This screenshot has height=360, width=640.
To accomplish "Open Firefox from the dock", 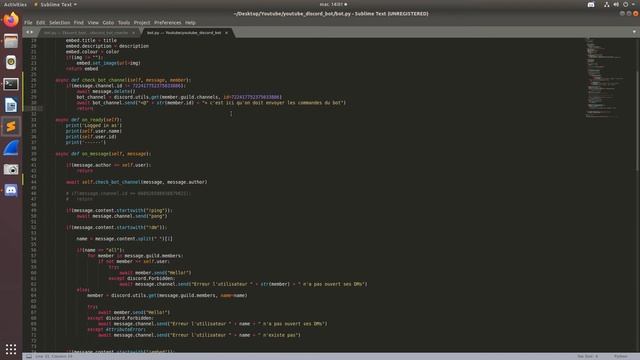I will [11, 19].
